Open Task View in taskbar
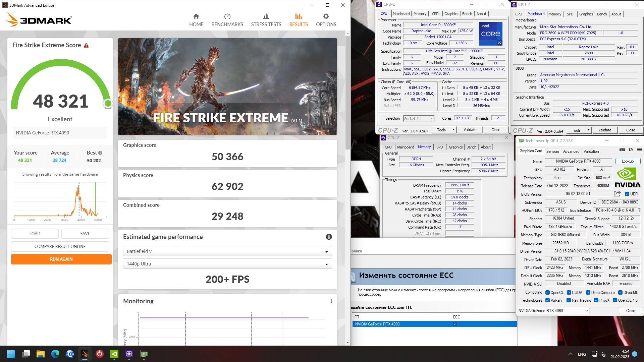The width and height of the screenshot is (644, 362). [26, 354]
